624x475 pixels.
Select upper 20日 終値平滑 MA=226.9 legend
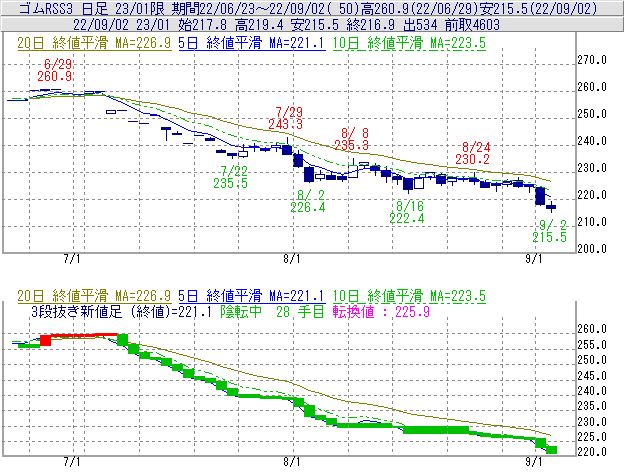click(x=94, y=43)
